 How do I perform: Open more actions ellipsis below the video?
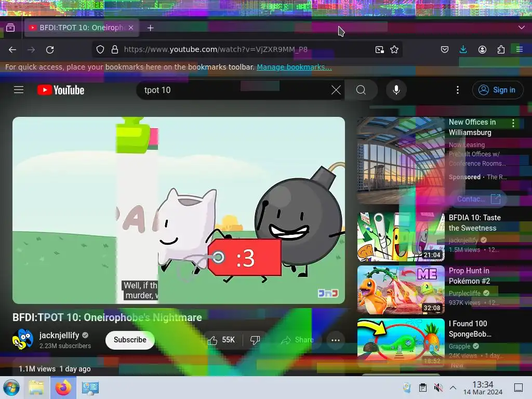click(335, 340)
